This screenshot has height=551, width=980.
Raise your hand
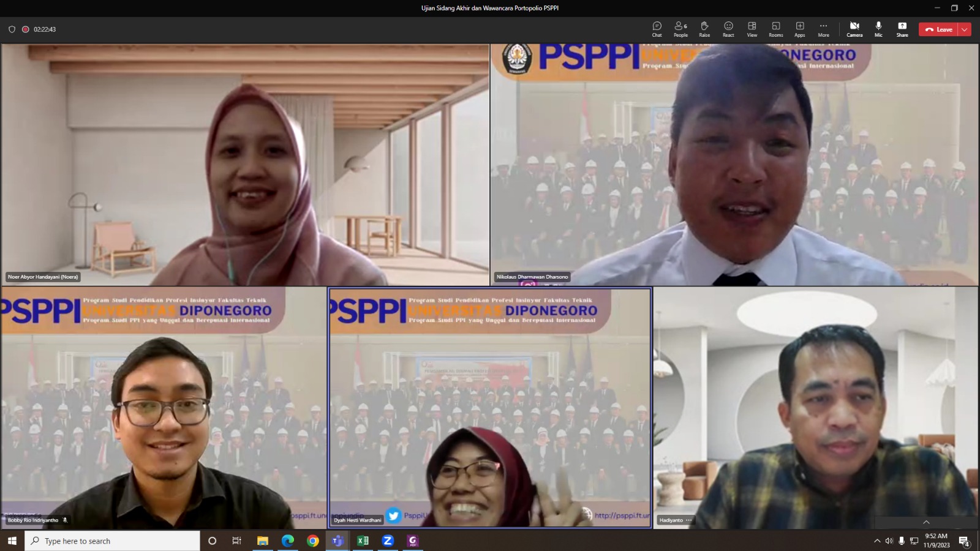[704, 29]
